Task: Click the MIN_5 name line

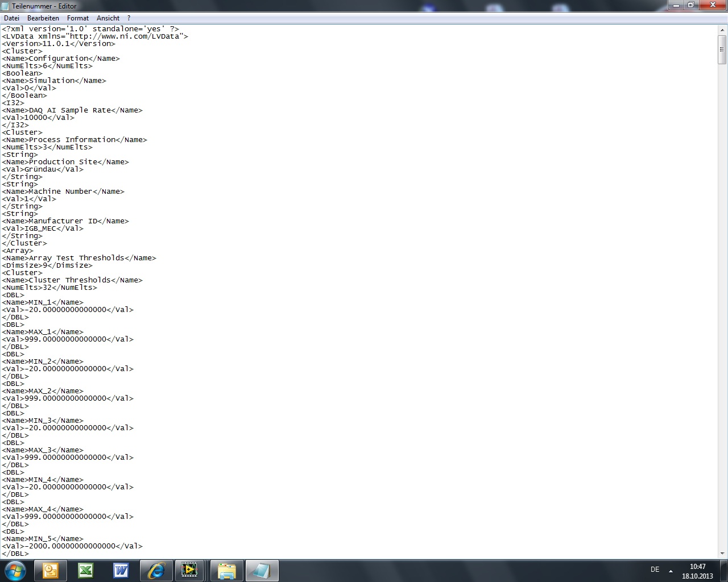Action: click(x=43, y=539)
